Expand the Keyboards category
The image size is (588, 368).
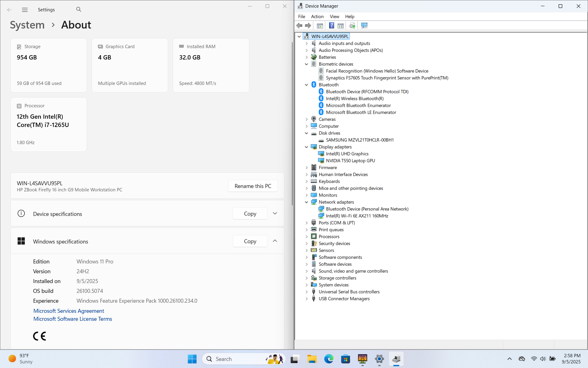tap(306, 181)
